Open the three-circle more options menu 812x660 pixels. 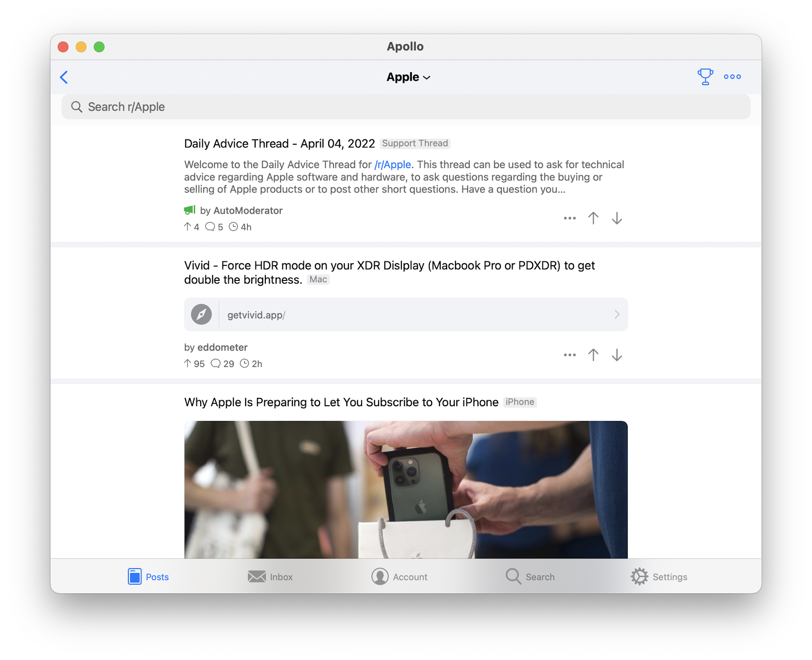[x=732, y=77]
